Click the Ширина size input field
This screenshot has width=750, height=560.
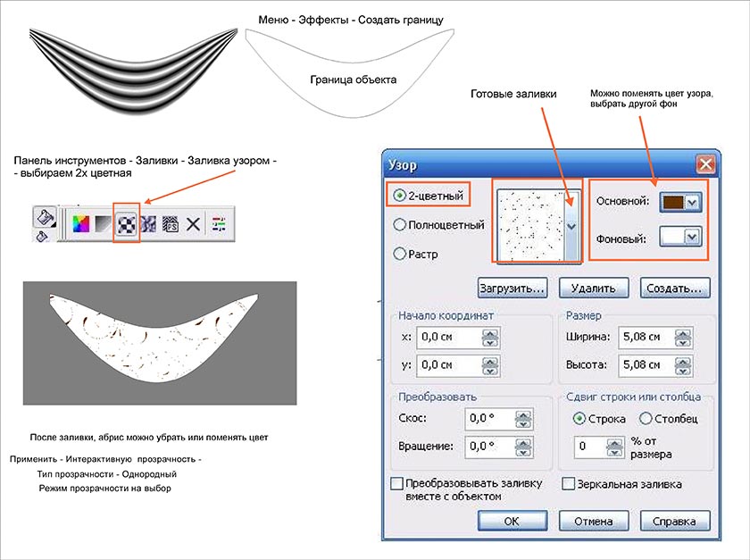(x=640, y=337)
